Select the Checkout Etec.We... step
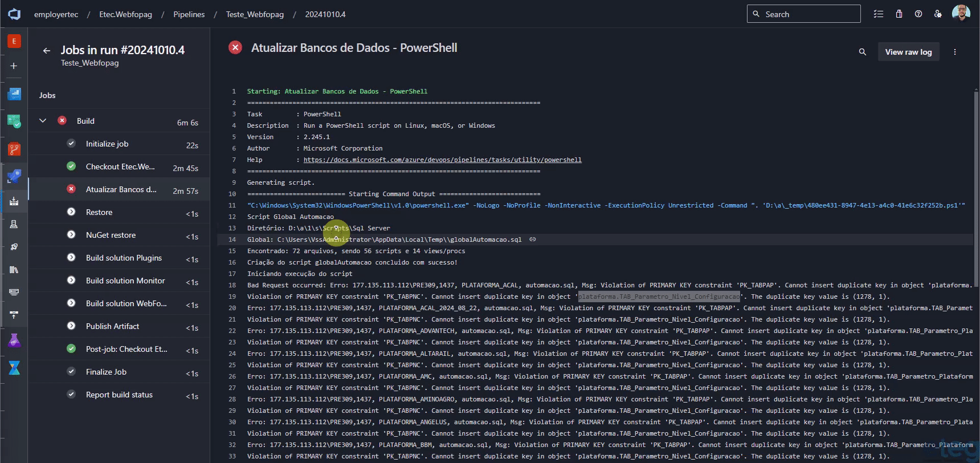The image size is (980, 463). click(120, 166)
